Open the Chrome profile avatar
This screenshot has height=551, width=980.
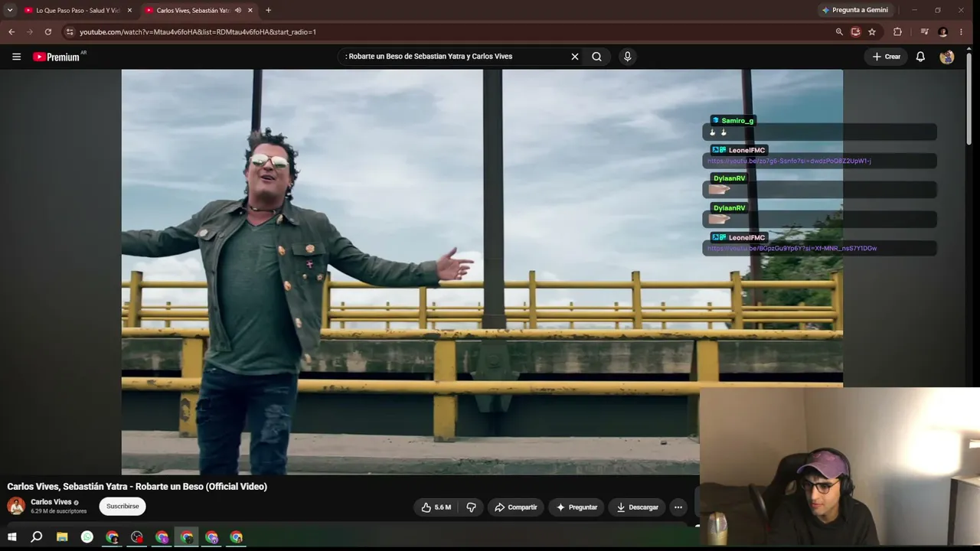(x=942, y=32)
